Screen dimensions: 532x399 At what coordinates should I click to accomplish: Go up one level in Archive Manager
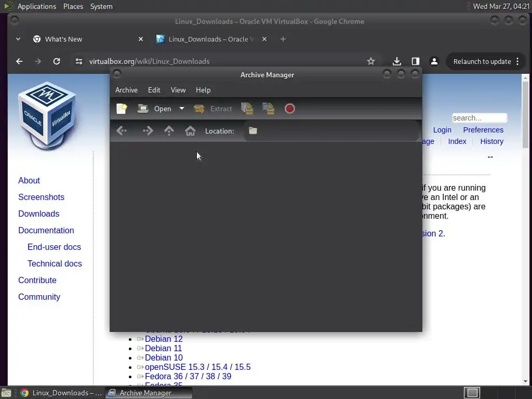(x=169, y=130)
